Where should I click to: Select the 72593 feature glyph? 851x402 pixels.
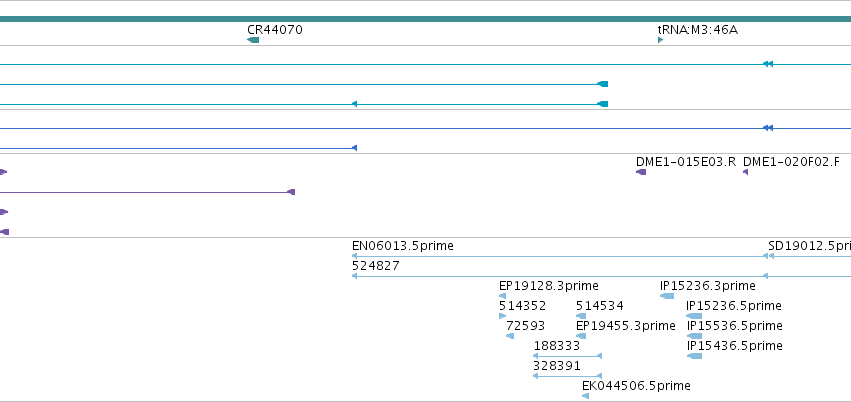pyautogui.click(x=510, y=336)
